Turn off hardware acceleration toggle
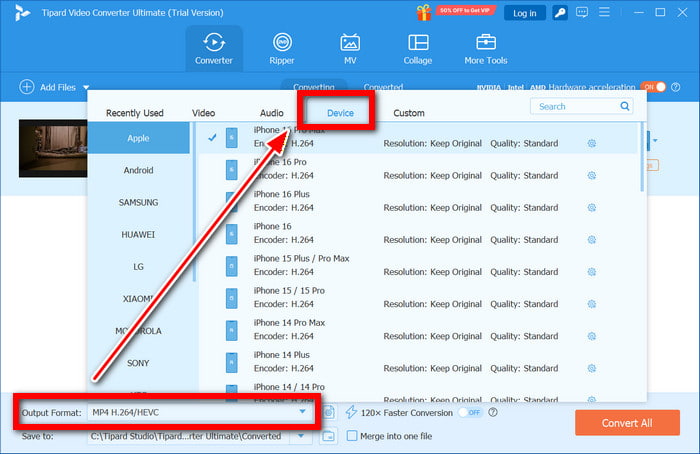The image size is (700, 454). coord(652,87)
